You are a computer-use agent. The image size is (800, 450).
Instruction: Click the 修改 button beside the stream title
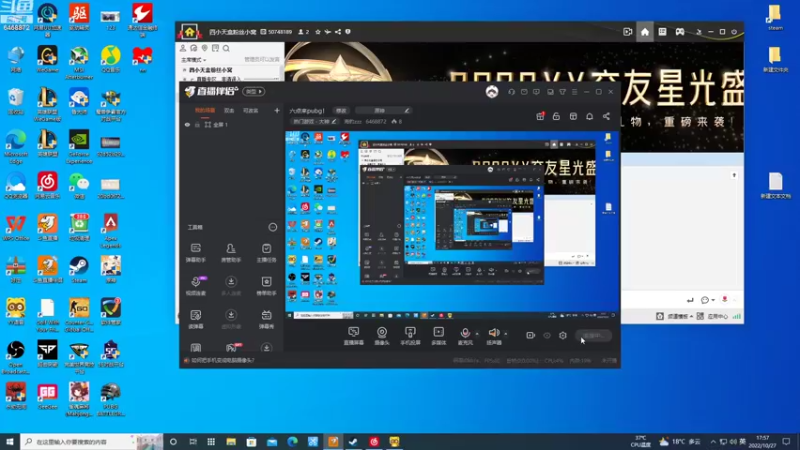pos(341,111)
